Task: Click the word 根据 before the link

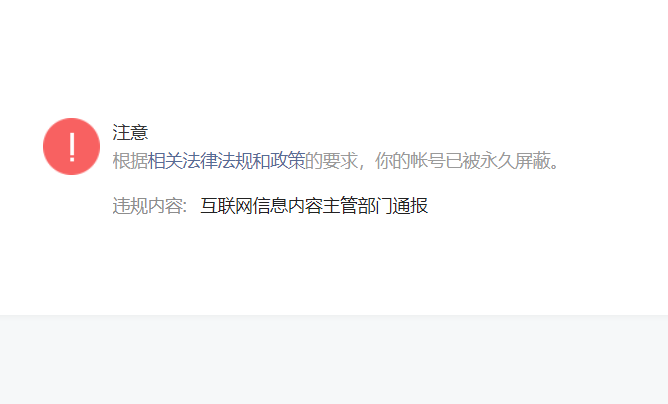Action: coord(130,161)
